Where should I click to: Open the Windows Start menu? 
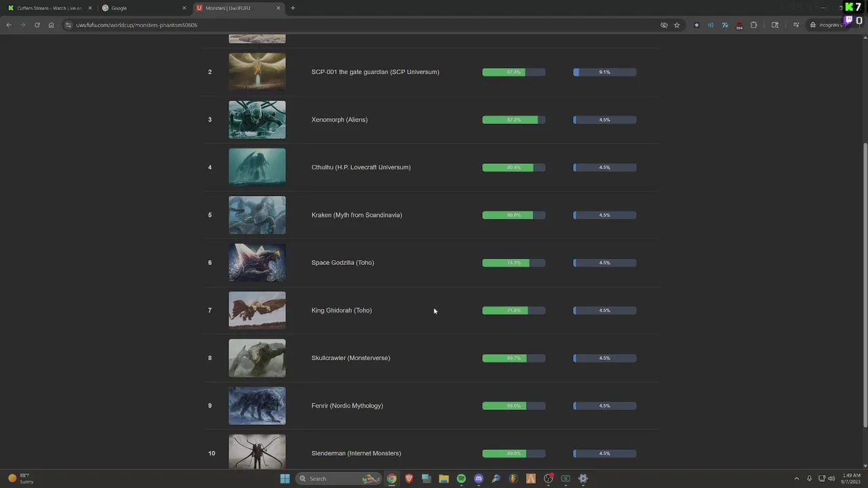coord(285,479)
